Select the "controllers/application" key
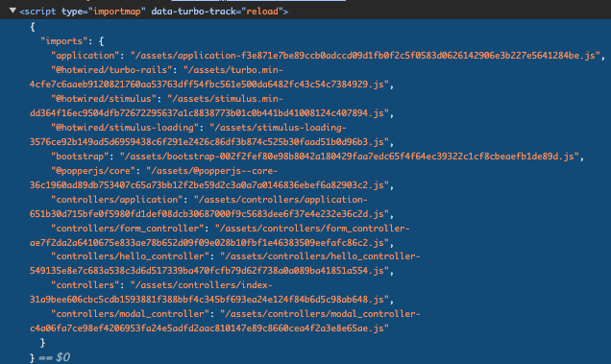611x364 pixels. click(117, 200)
